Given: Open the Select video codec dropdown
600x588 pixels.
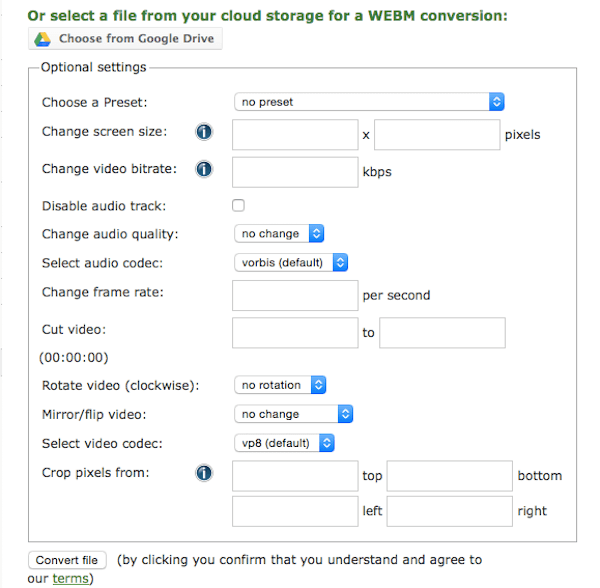Looking at the screenshot, I should coord(283,442).
